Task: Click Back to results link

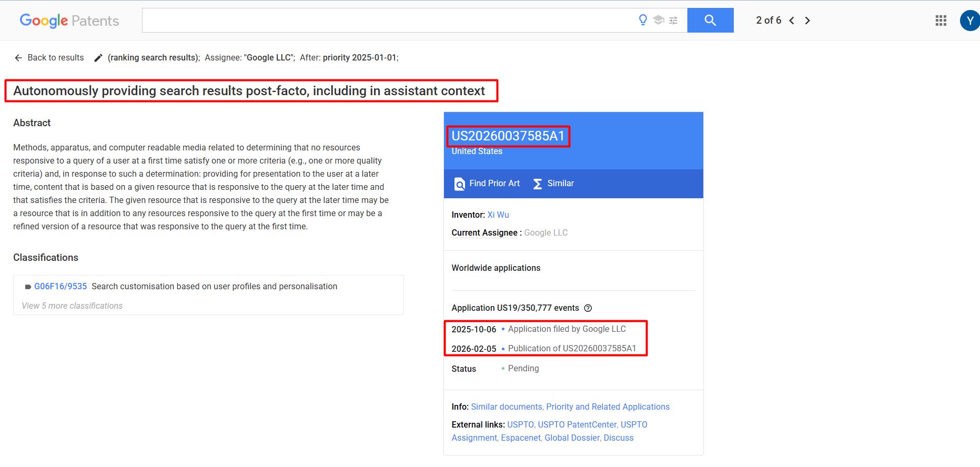Action: pyautogui.click(x=49, y=57)
